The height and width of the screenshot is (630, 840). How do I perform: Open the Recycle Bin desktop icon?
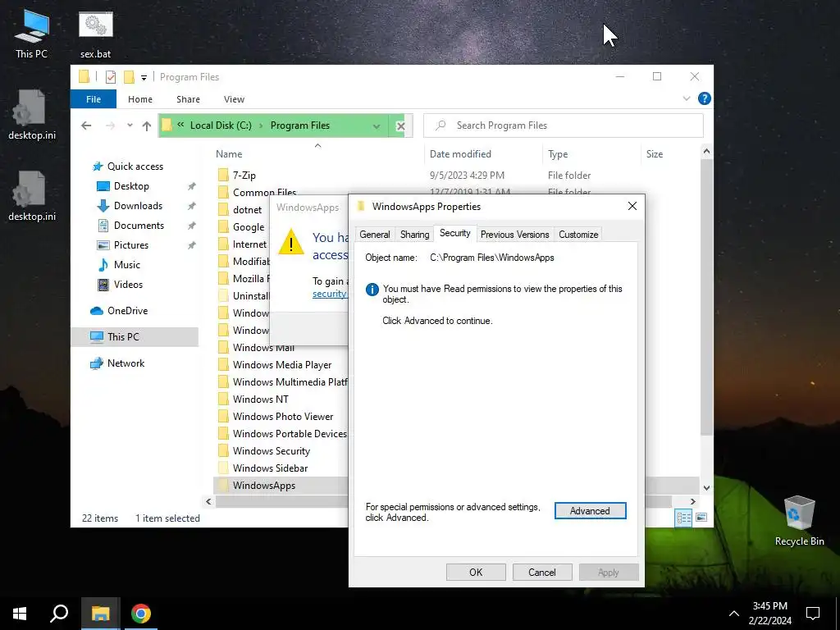[x=799, y=520]
